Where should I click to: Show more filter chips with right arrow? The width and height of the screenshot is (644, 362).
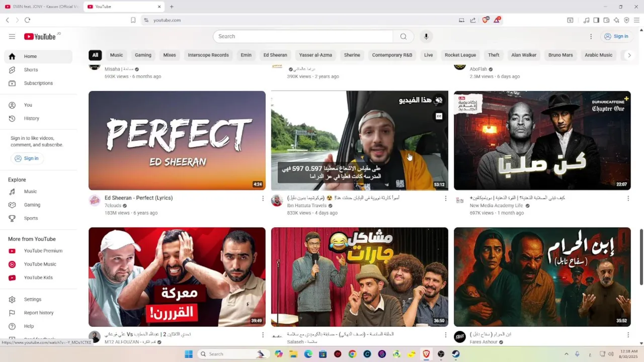(629, 55)
